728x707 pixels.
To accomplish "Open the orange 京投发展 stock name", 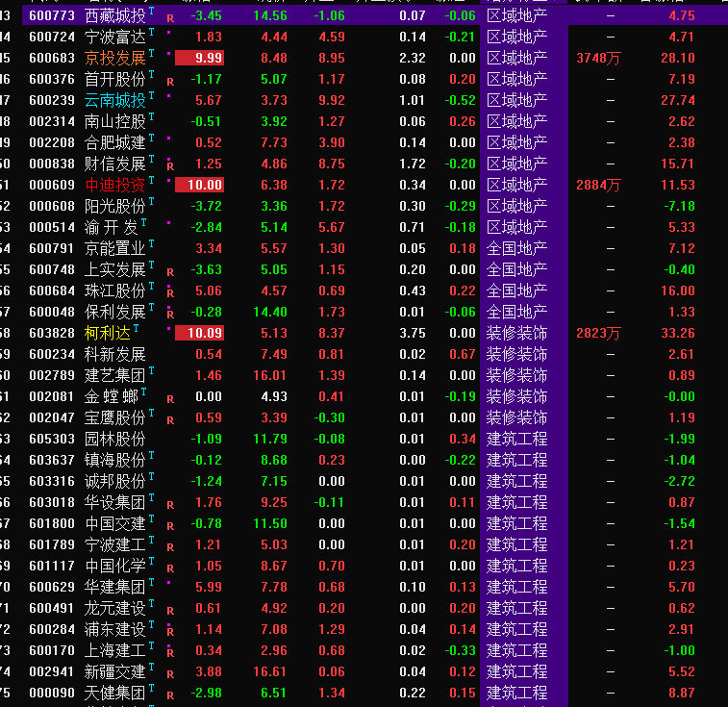I will point(115,58).
